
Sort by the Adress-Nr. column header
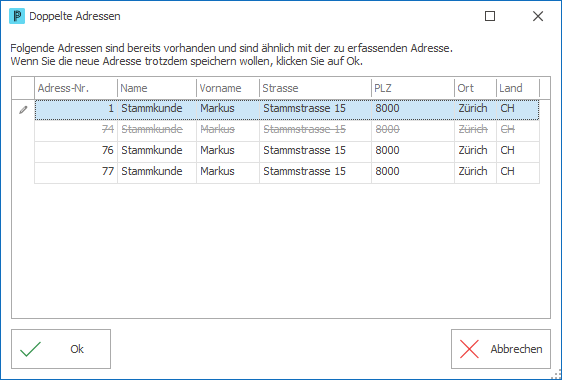[x=76, y=88]
